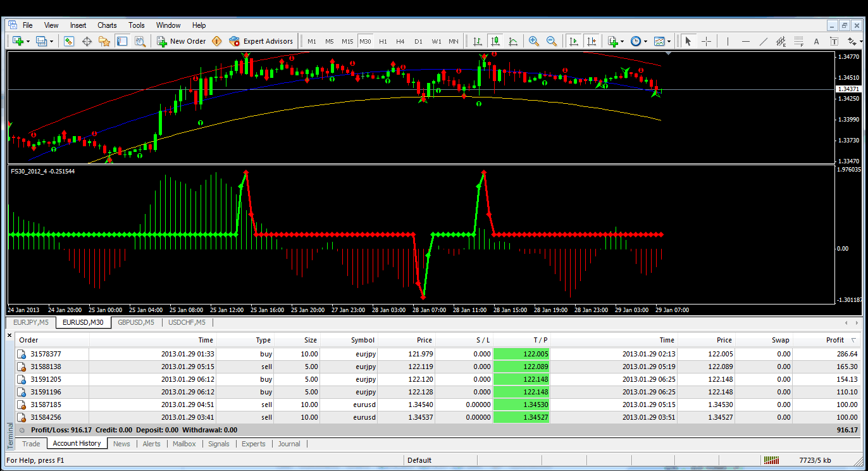Set timeframe to H4
Screen dimensions: 868x471
pos(400,41)
